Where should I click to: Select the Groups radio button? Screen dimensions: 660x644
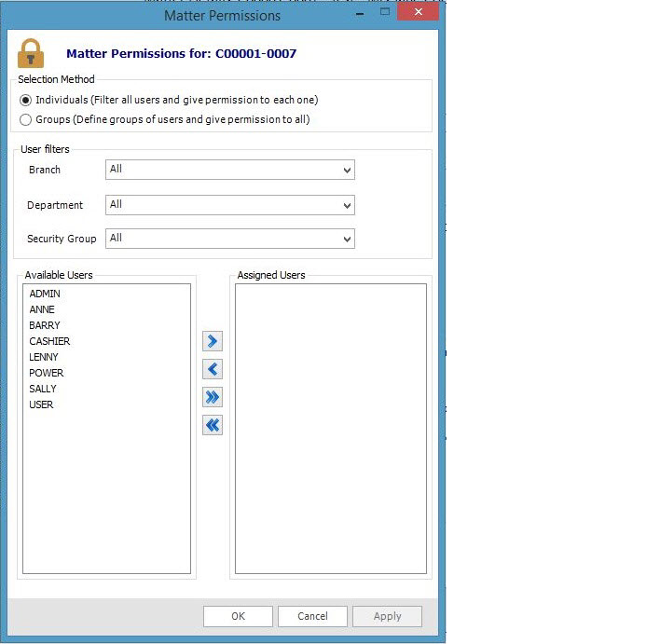point(26,119)
